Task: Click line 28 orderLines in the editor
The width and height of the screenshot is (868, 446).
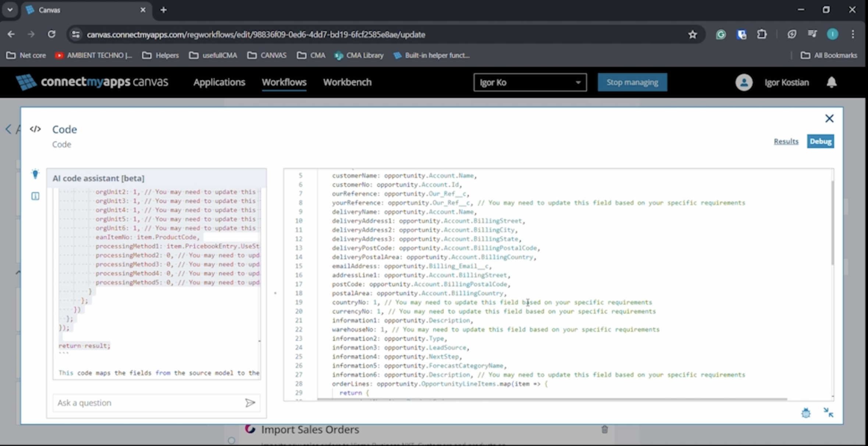Action: [x=440, y=384]
